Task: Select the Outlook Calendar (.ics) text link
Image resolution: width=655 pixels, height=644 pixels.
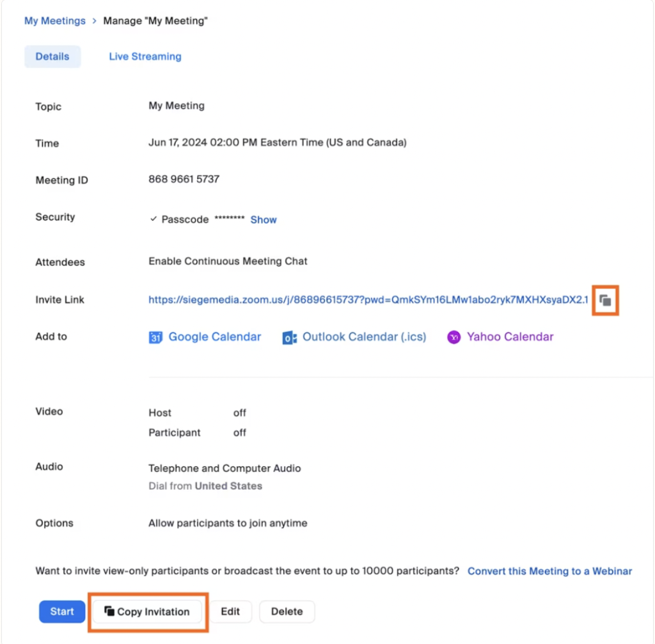Action: click(364, 337)
